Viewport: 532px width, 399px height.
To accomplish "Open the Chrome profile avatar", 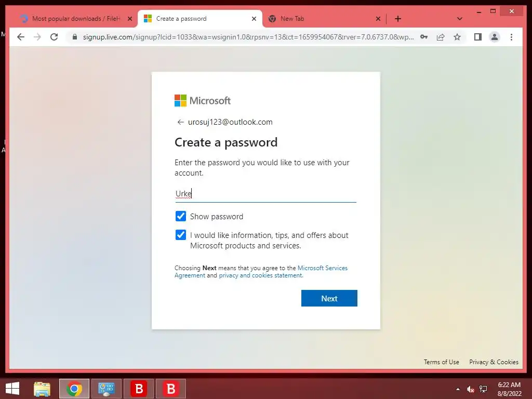I will (495, 37).
